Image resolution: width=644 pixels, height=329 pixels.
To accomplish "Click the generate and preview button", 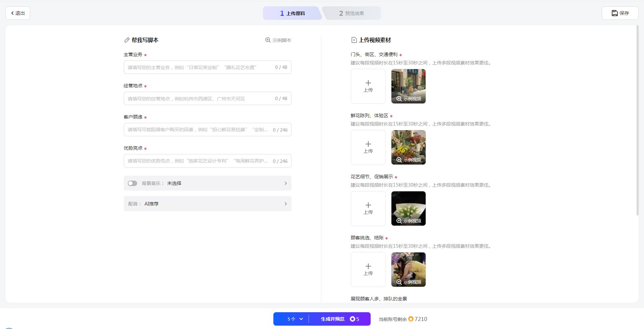I will pyautogui.click(x=339, y=319).
